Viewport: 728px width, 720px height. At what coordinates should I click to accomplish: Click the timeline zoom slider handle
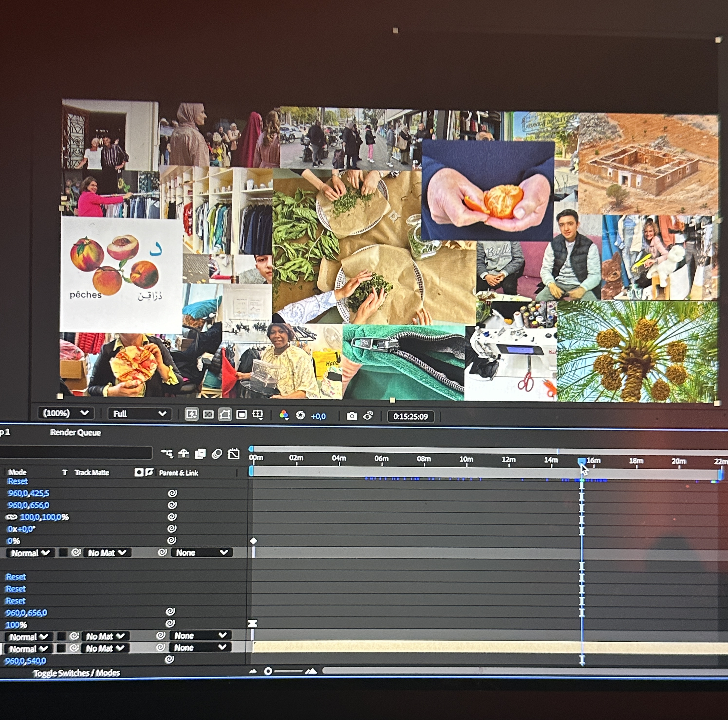pos(268,671)
